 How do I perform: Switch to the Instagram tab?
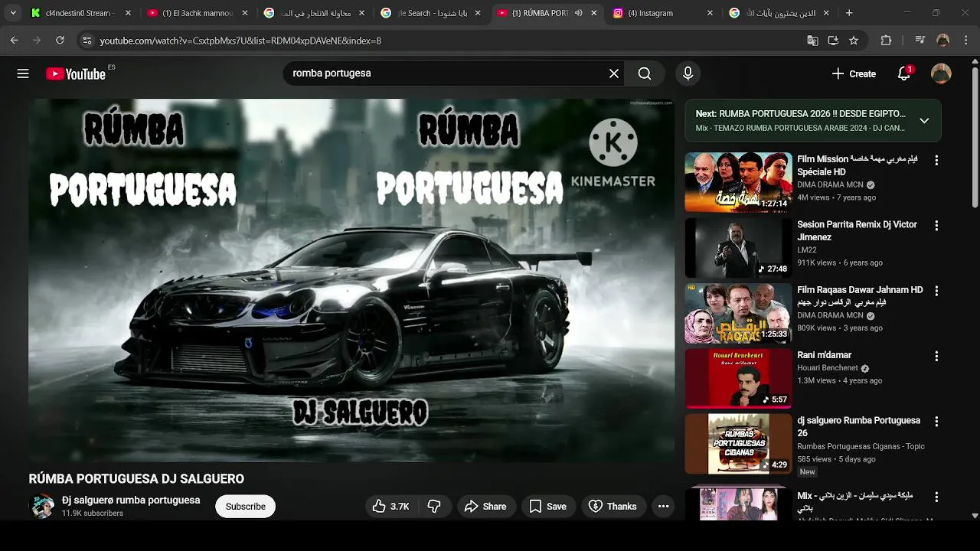point(663,13)
